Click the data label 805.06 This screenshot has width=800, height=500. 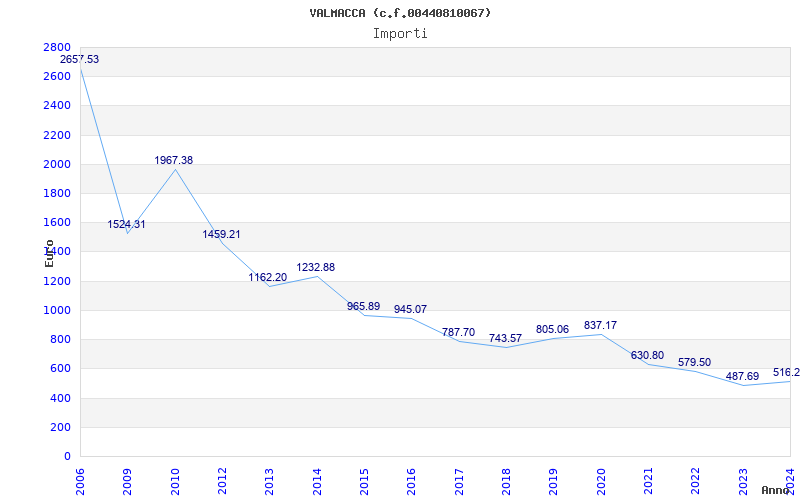point(552,330)
